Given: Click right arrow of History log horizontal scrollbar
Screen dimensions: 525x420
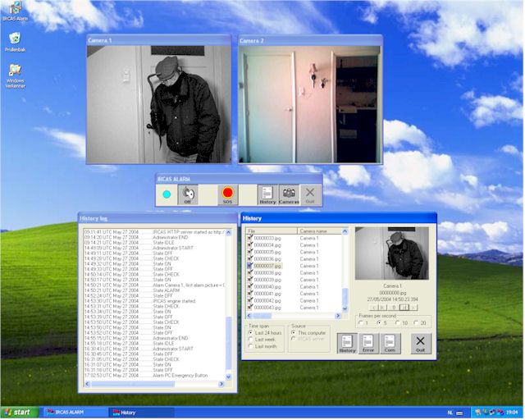Looking at the screenshot, I should pos(221,384).
